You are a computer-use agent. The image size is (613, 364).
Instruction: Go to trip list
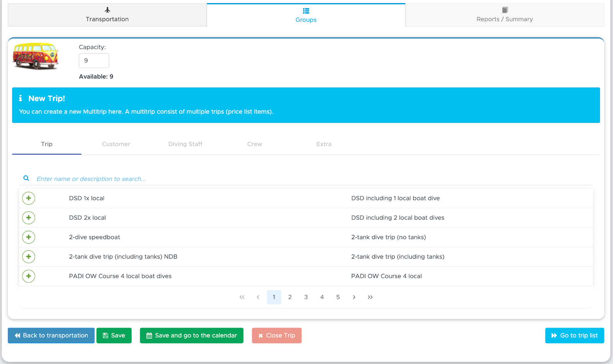click(x=575, y=336)
